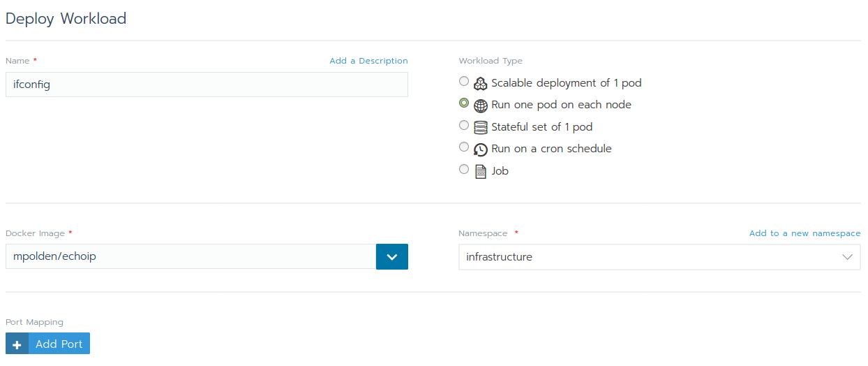The height and width of the screenshot is (366, 868).
Task: Click the Run on a cron schedule label
Action: coord(551,149)
